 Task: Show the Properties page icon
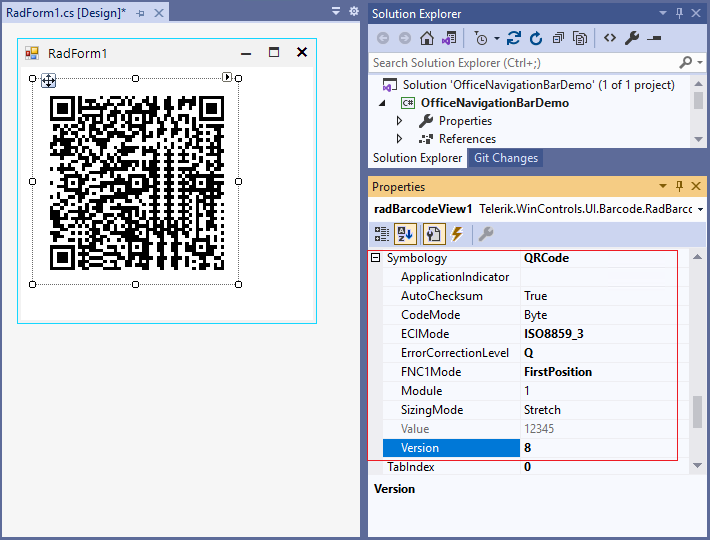coord(433,234)
